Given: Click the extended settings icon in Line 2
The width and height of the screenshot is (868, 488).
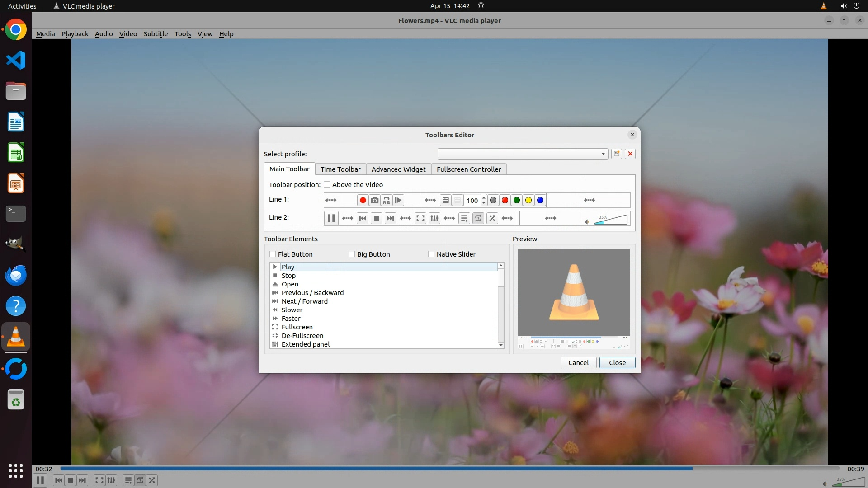Looking at the screenshot, I should click(434, 218).
